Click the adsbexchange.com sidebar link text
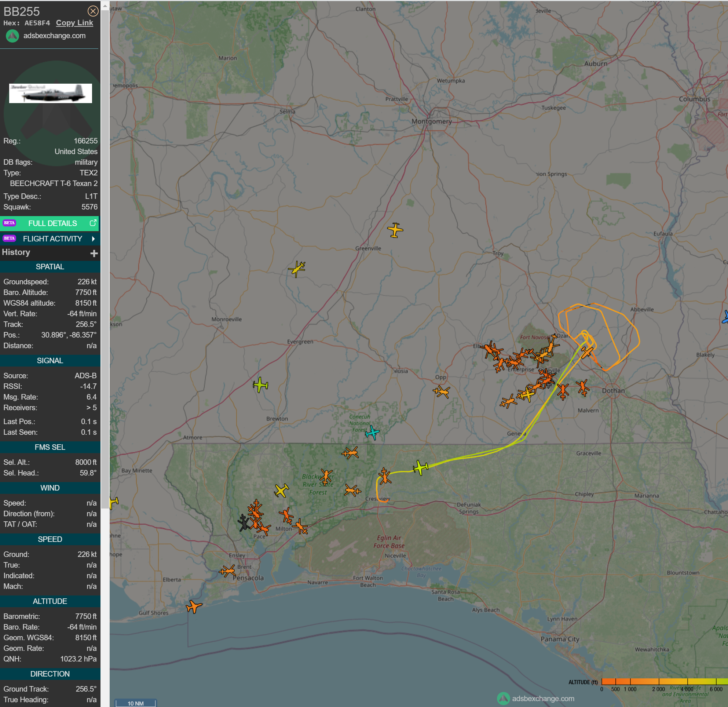The width and height of the screenshot is (728, 707). click(x=54, y=36)
